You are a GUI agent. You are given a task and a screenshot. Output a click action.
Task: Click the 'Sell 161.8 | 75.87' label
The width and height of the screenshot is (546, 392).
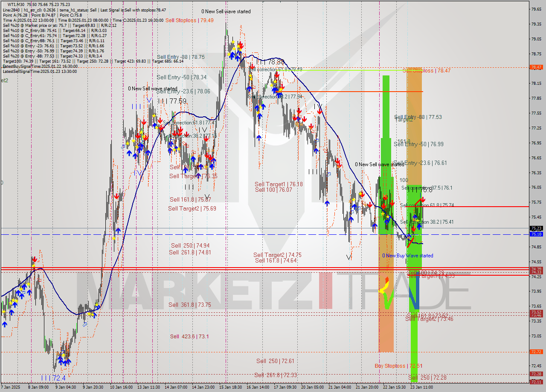click(190, 199)
